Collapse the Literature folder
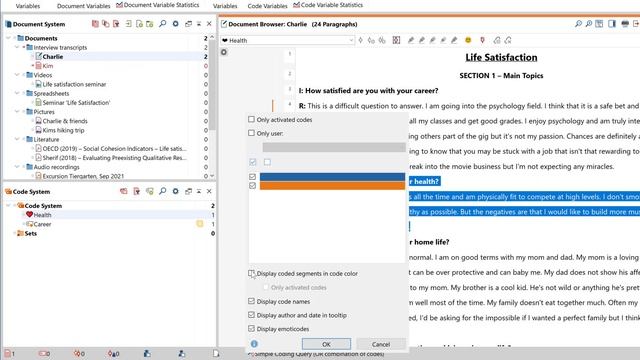Screen dimensions: 640x360 [x=17, y=139]
